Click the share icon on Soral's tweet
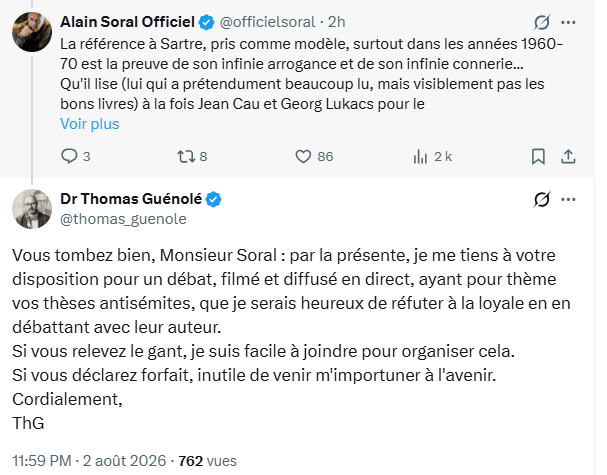 568,156
